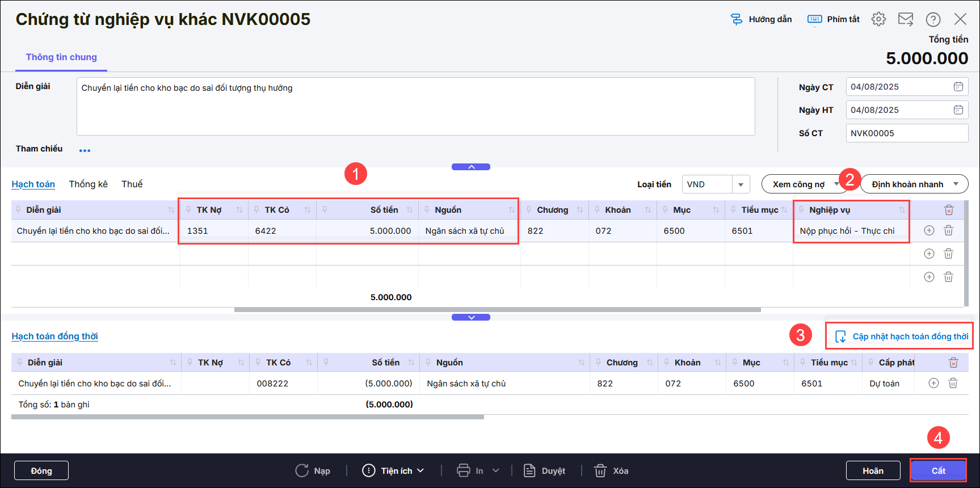Click the Ngày CT calendar icon

pyautogui.click(x=958, y=87)
